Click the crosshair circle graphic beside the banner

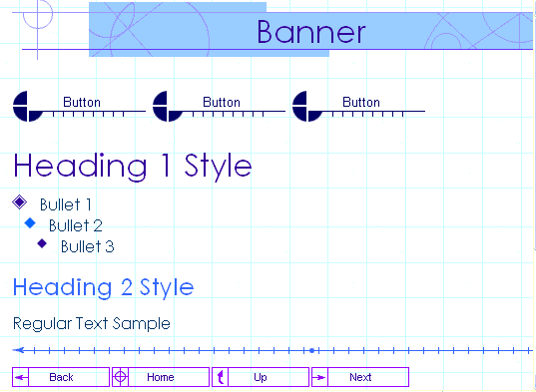click(x=37, y=15)
